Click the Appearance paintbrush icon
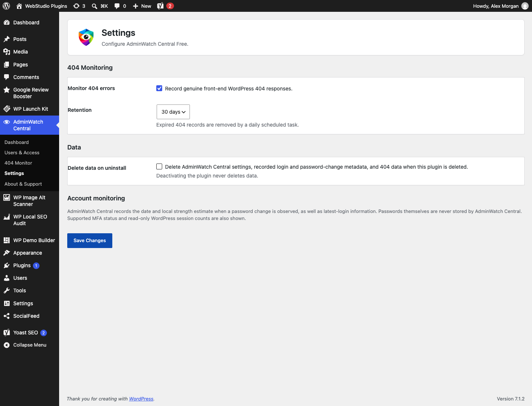Image resolution: width=532 pixels, height=406 pixels. (7, 253)
